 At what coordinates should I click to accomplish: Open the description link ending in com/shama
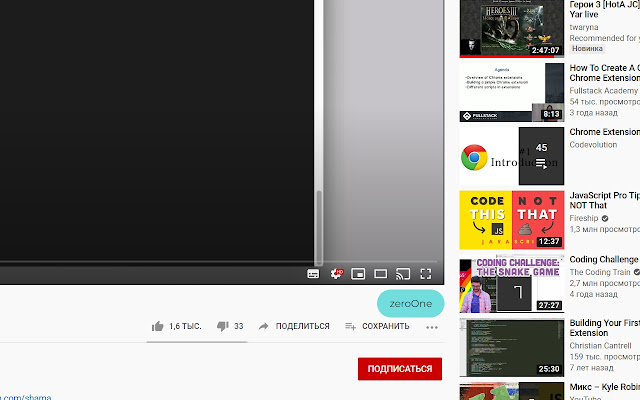click(27, 397)
